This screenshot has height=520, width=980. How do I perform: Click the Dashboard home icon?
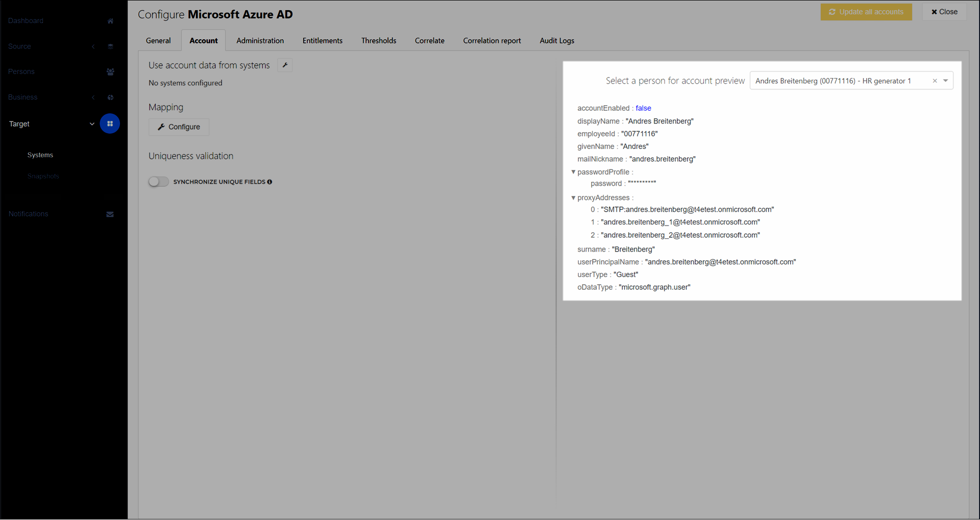tap(110, 21)
